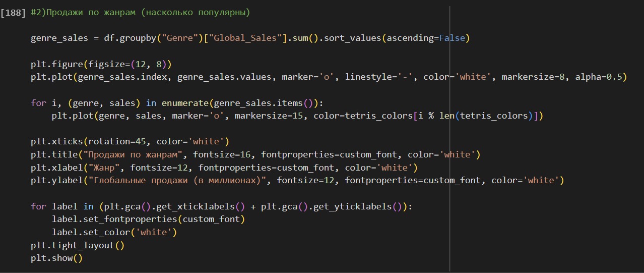Click the for i, (genre, sales) loop line
Image resolution: width=644 pixels, height=273 pixels.
point(176,103)
